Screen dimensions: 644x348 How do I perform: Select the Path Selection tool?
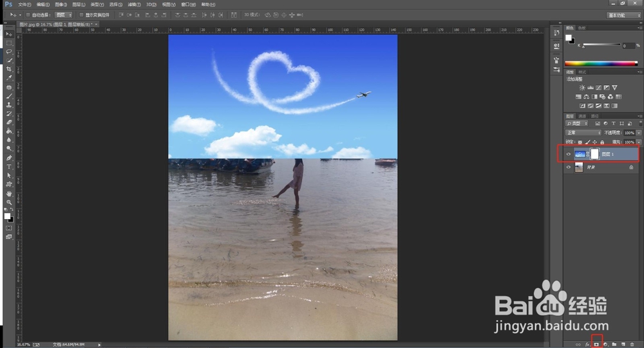point(9,175)
